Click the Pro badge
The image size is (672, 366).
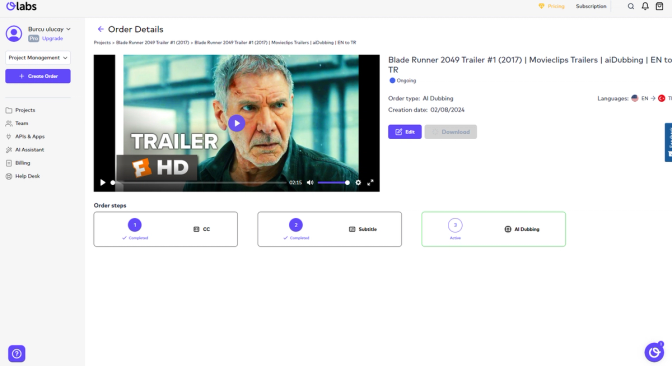click(x=33, y=39)
